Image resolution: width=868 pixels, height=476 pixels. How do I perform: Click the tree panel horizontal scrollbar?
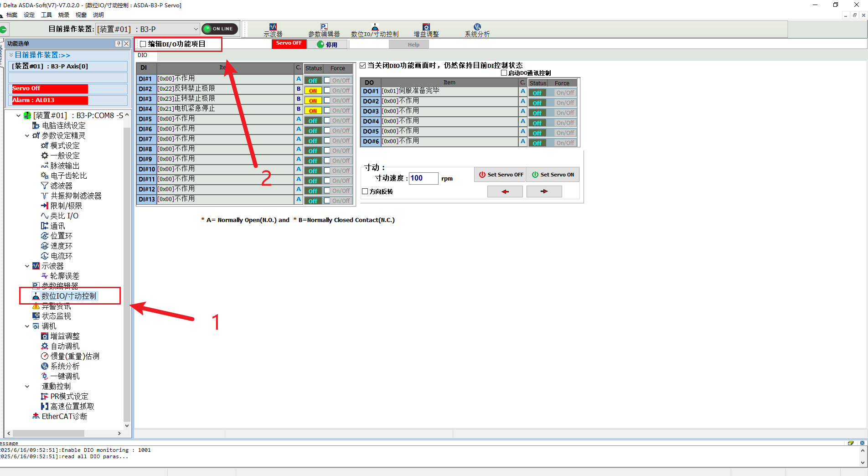(64, 433)
